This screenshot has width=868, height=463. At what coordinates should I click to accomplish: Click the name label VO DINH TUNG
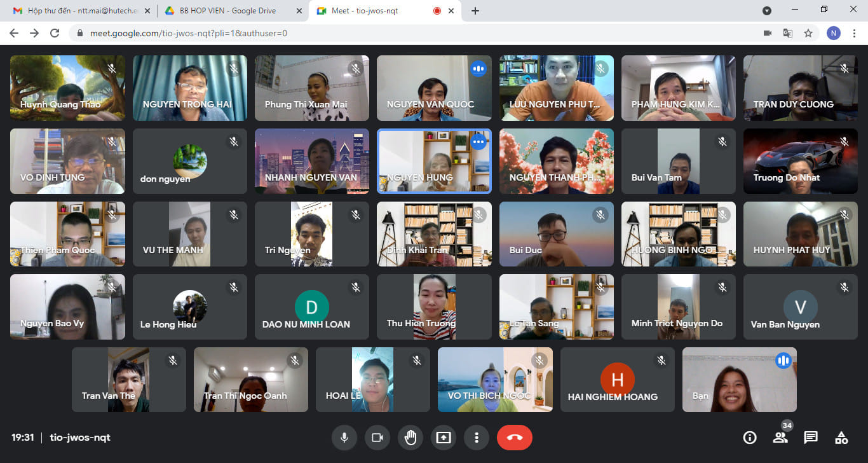coord(53,177)
